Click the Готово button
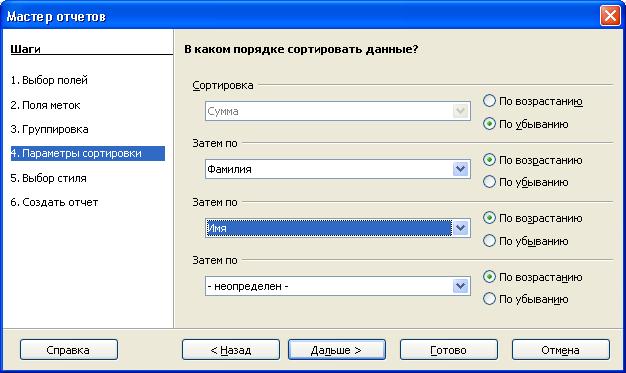The image size is (626, 373). pyautogui.click(x=449, y=350)
